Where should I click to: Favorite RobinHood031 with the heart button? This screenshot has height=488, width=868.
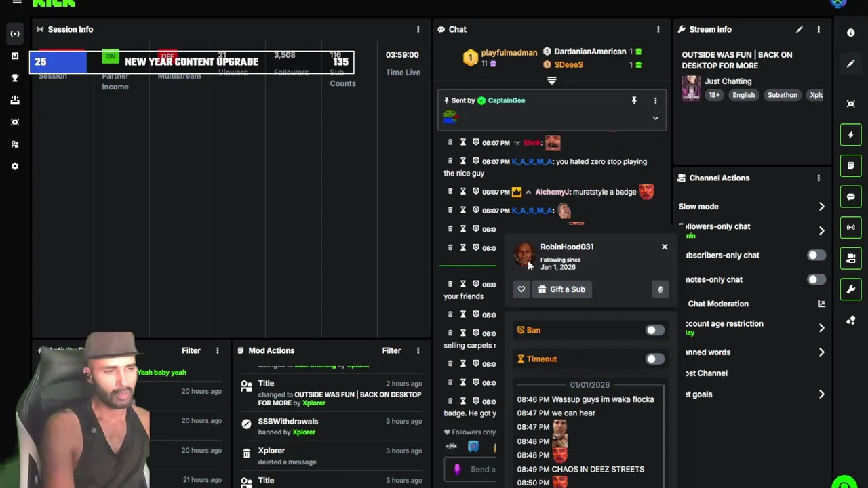click(x=521, y=289)
